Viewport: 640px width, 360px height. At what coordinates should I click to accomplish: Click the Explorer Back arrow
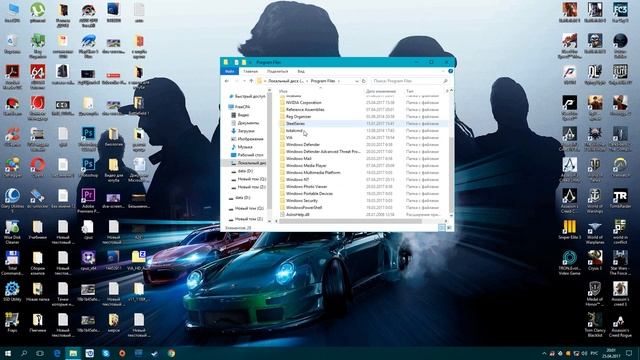pyautogui.click(x=227, y=81)
